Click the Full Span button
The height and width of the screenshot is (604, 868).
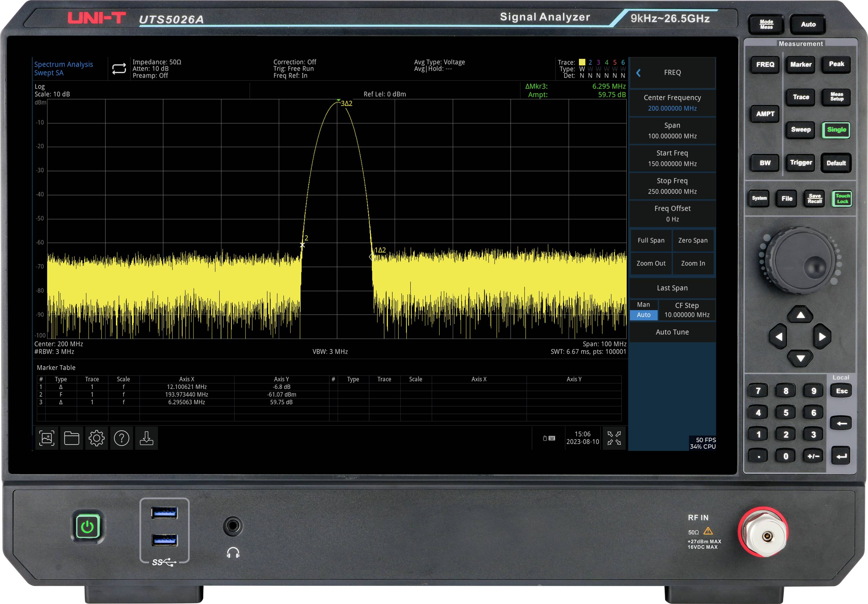(651, 240)
